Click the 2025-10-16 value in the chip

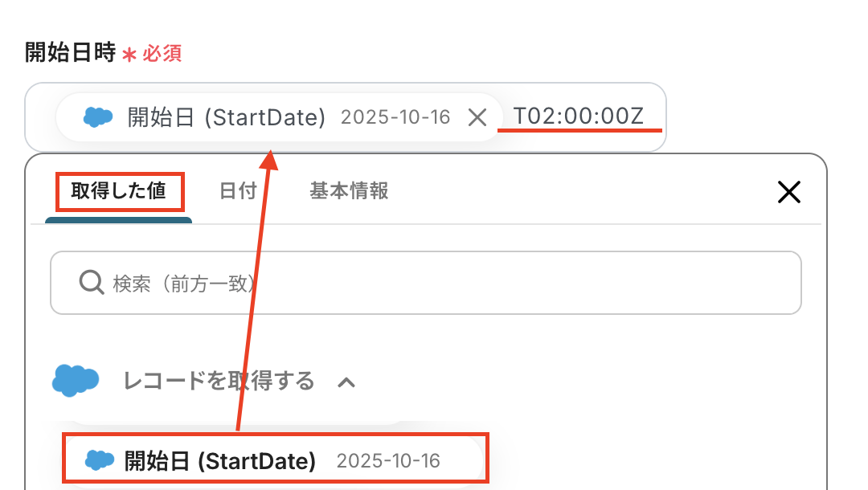(x=395, y=117)
